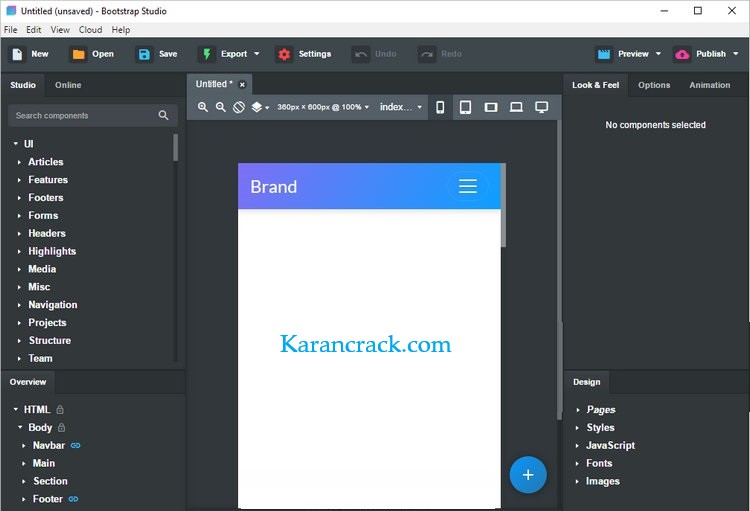Select the mobile phone viewport
Viewport: 750px width, 511px height.
(440, 107)
